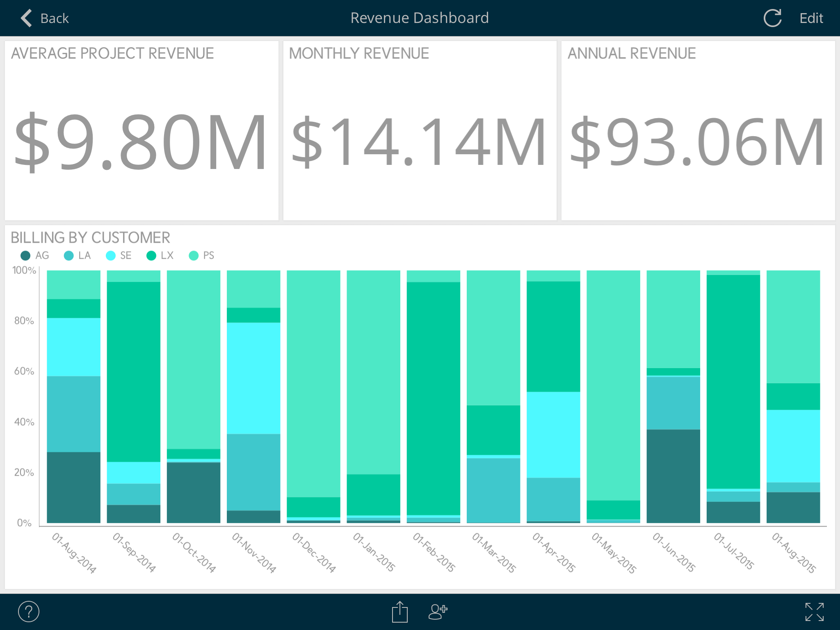This screenshot has width=840, height=630.
Task: Select the LX segment in 01-Jan-2015 bar
Action: tap(374, 495)
